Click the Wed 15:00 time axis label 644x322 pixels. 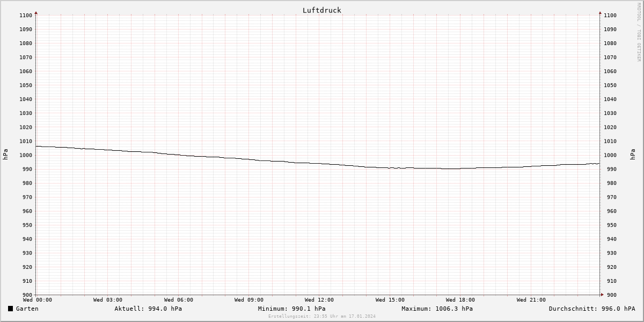click(390, 300)
